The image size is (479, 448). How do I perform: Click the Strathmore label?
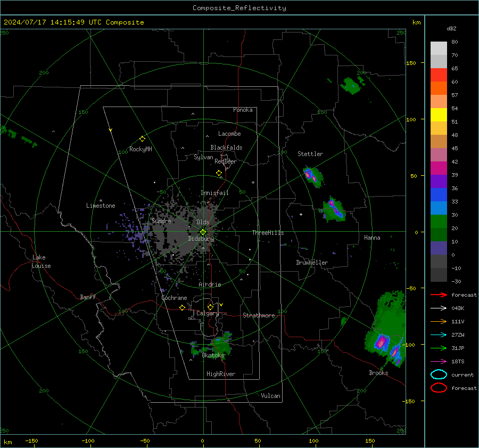(x=259, y=315)
